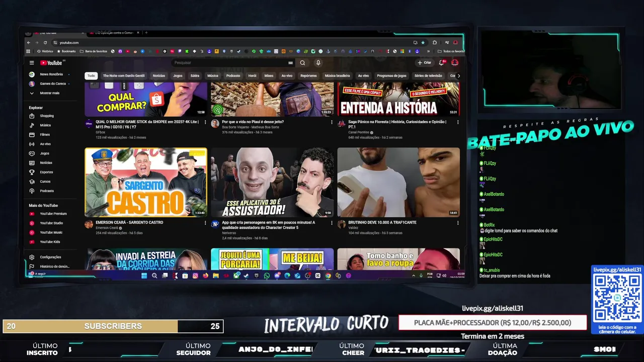This screenshot has width=644, height=362.
Task: Click title 'Por que a vida no Piauí é desse jeito?'
Action: [x=253, y=122]
